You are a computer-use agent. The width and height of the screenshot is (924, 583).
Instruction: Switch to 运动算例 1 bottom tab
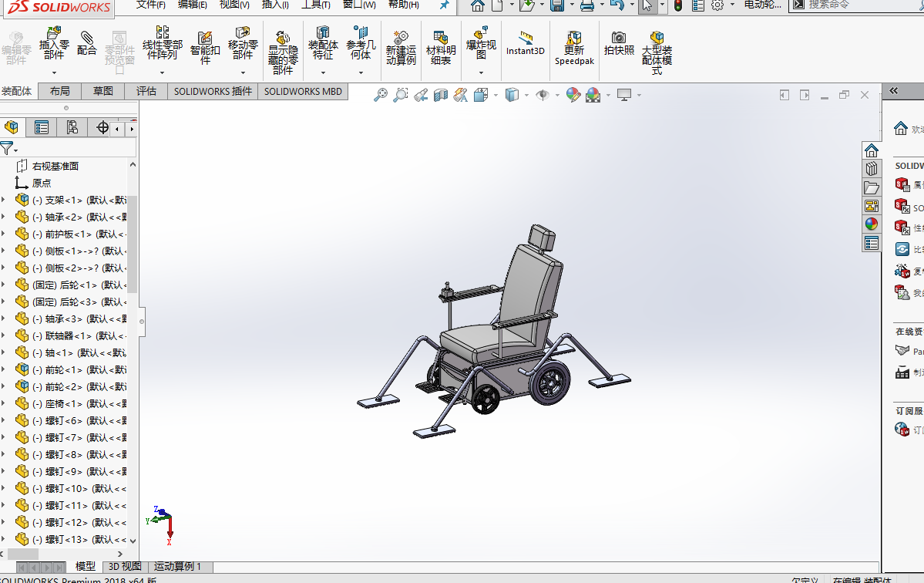177,567
